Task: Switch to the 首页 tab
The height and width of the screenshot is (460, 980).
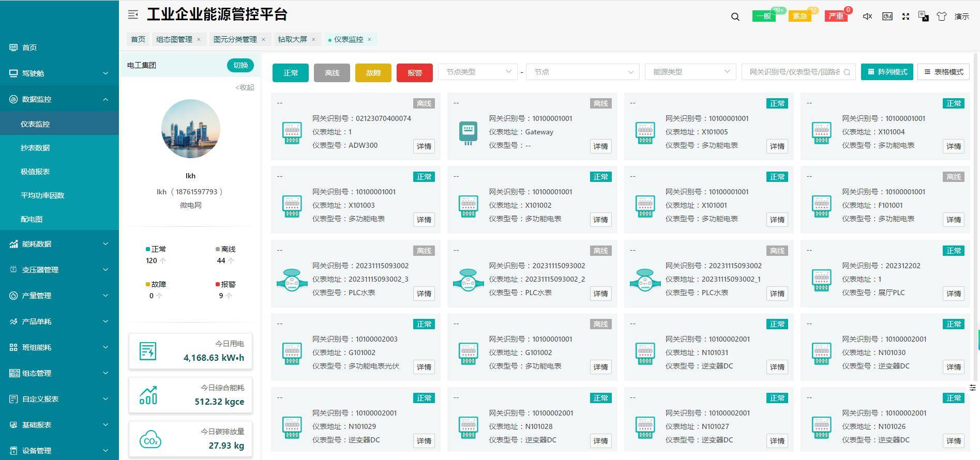Action: (x=138, y=39)
